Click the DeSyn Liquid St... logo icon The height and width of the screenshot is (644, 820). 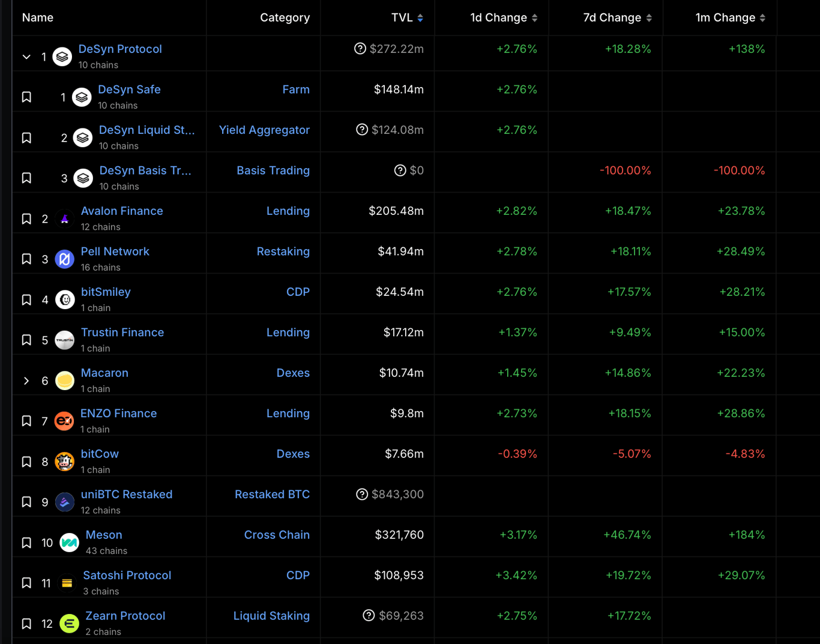(x=83, y=138)
